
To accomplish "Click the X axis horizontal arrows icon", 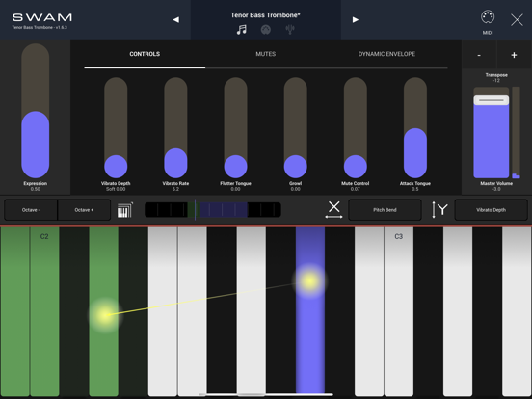I will coord(333,210).
